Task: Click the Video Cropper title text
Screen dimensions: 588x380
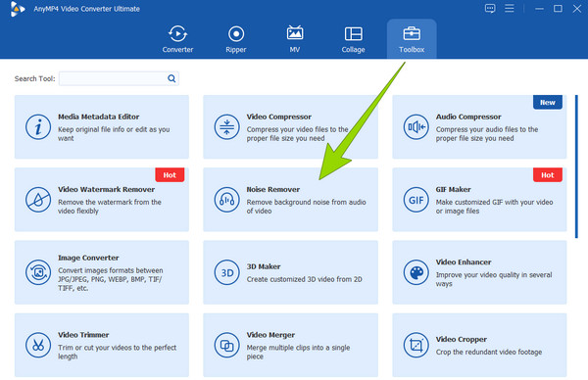Action: [462, 340]
